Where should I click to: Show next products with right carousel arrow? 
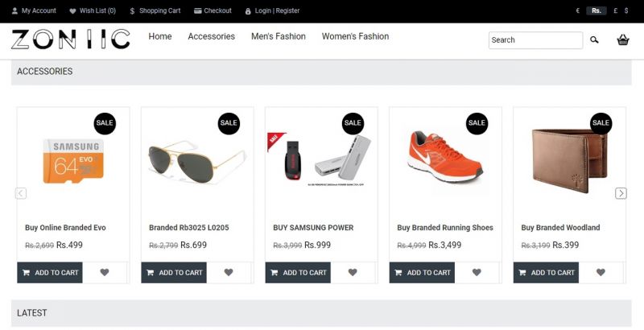[621, 193]
